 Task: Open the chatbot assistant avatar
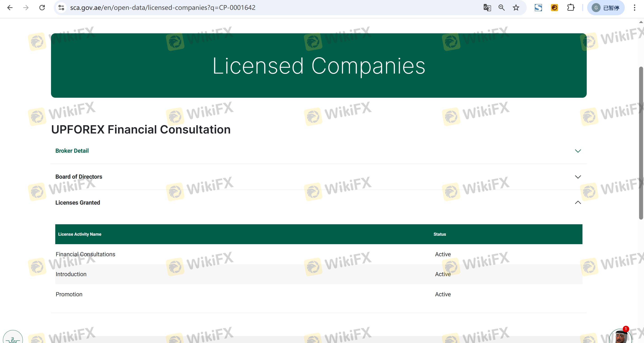(621, 336)
